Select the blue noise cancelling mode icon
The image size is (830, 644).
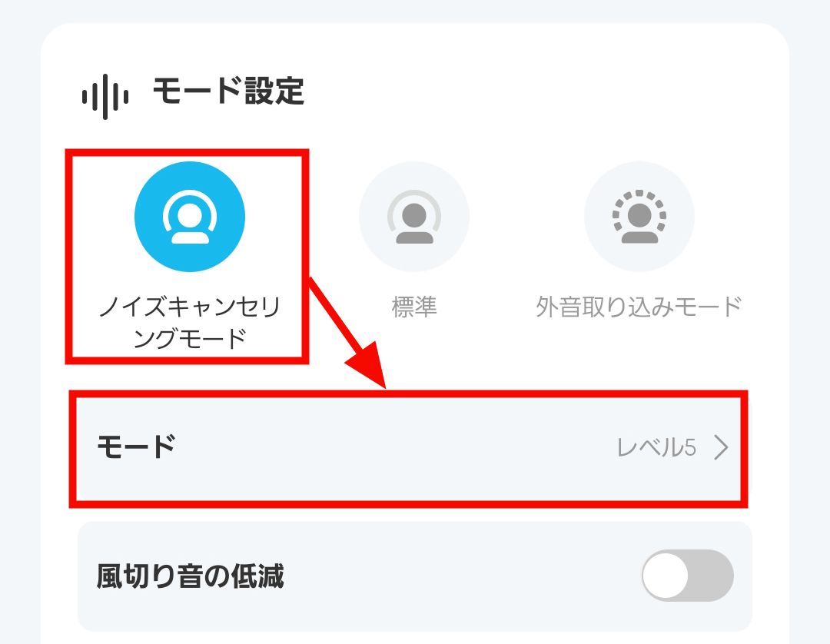(190, 217)
